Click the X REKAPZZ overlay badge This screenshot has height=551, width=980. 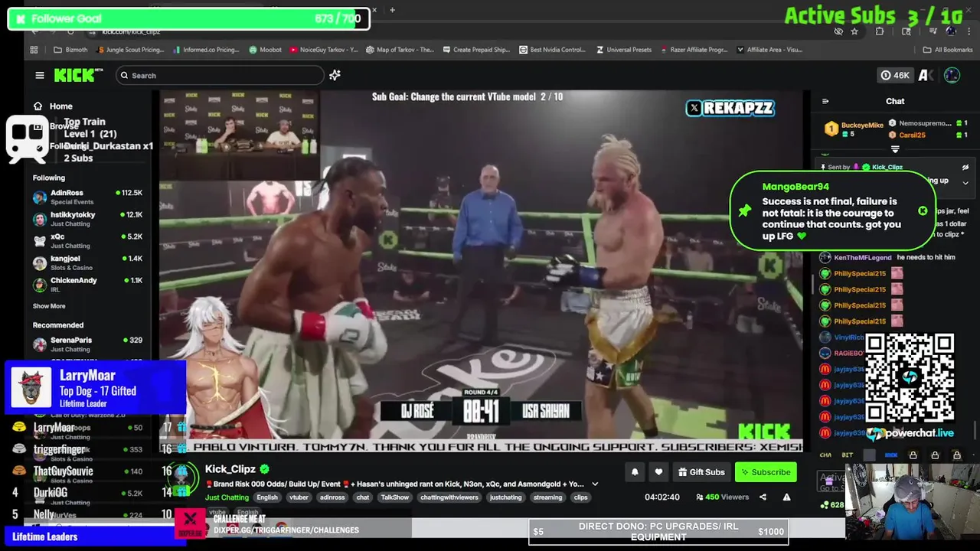coord(730,108)
